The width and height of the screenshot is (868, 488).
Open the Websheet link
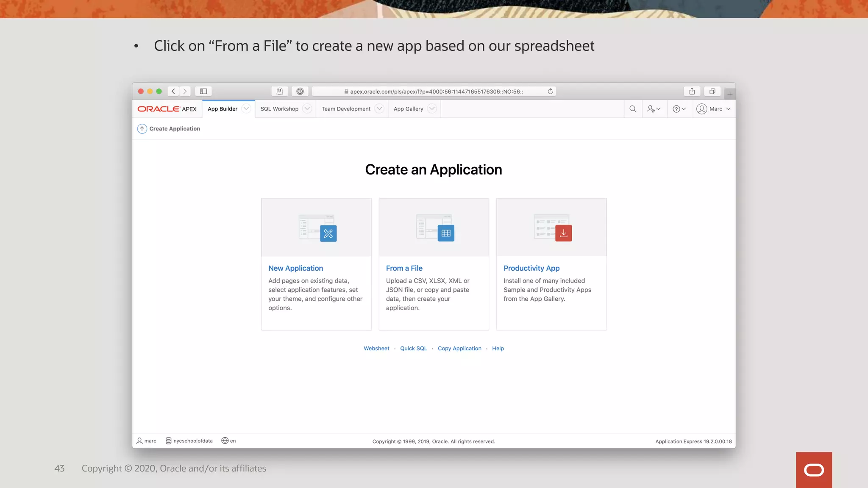pyautogui.click(x=376, y=348)
